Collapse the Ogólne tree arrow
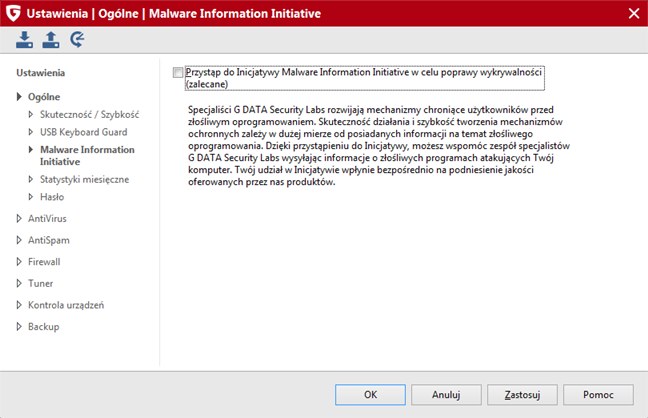 click(x=19, y=97)
